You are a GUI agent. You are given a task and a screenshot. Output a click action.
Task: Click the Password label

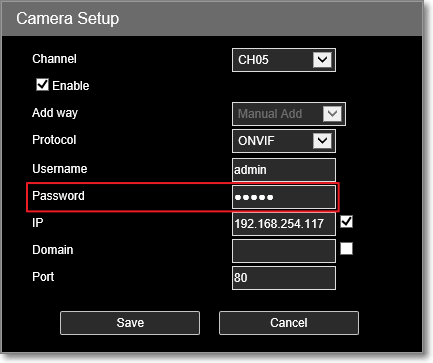(58, 196)
